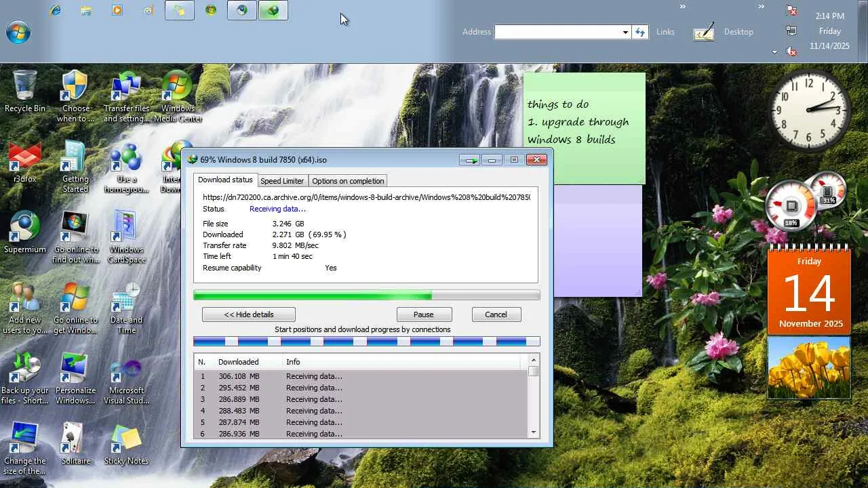Viewport: 868px width, 488px height.
Task: Cancel the download
Action: coord(496,314)
